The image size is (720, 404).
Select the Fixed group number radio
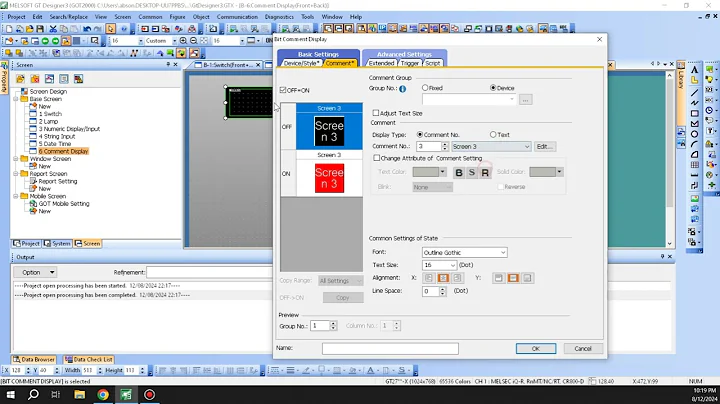425,88
